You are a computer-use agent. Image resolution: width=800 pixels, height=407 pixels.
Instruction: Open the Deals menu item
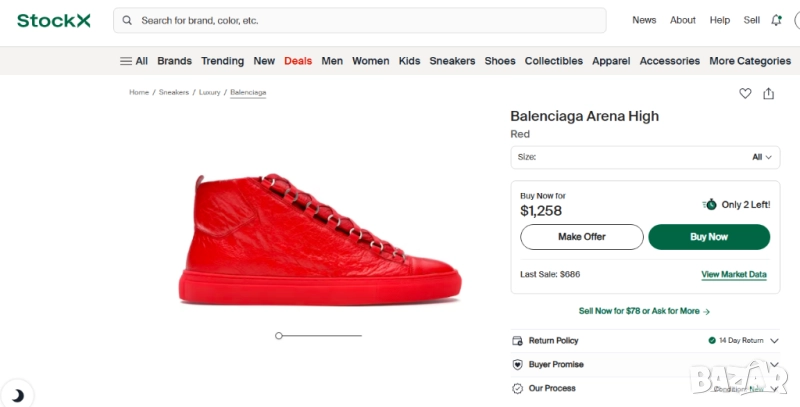pos(298,61)
